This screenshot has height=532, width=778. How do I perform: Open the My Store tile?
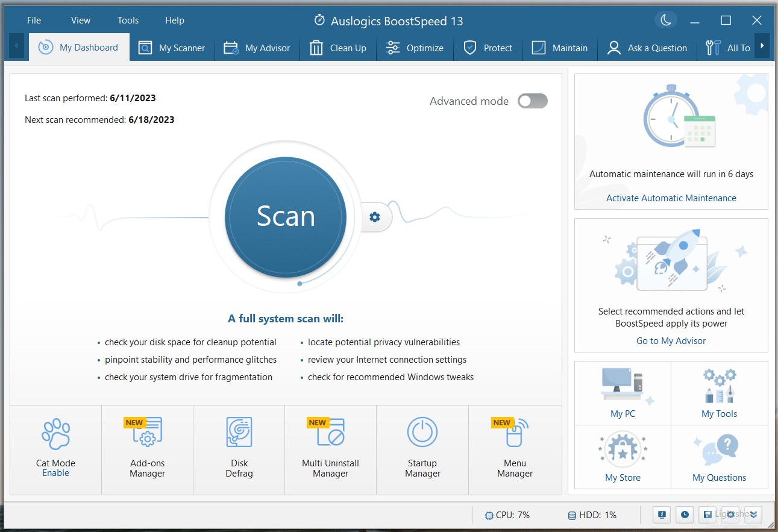[x=623, y=457]
